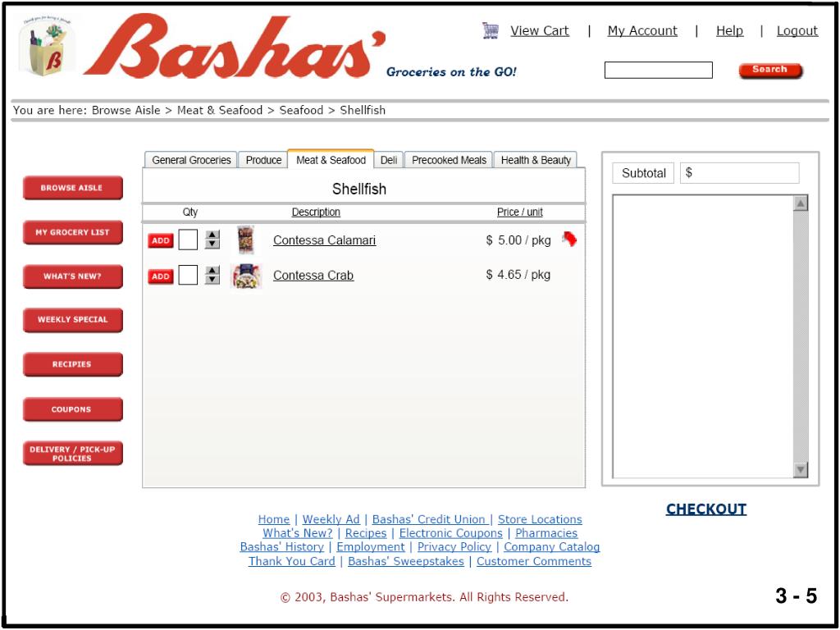Go to My Account
The height and width of the screenshot is (630, 840).
click(642, 31)
